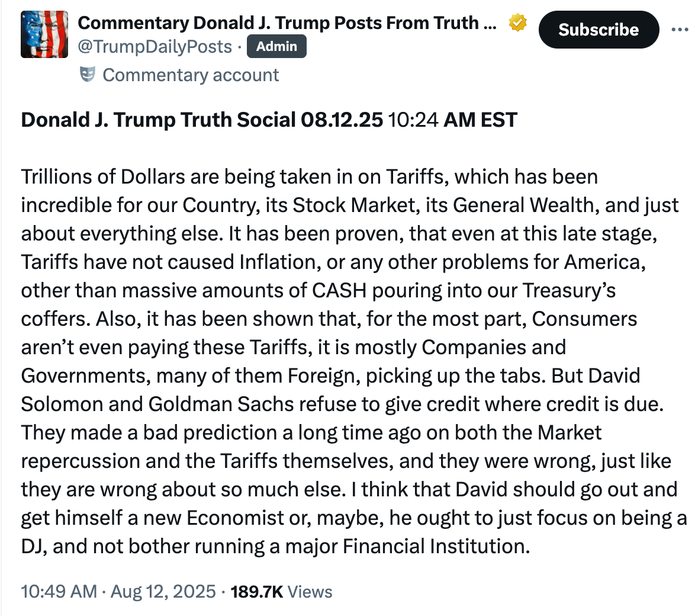The height and width of the screenshot is (616, 695).
Task: Click the opening Trillions of Dollars paragraph
Action: pos(296,177)
